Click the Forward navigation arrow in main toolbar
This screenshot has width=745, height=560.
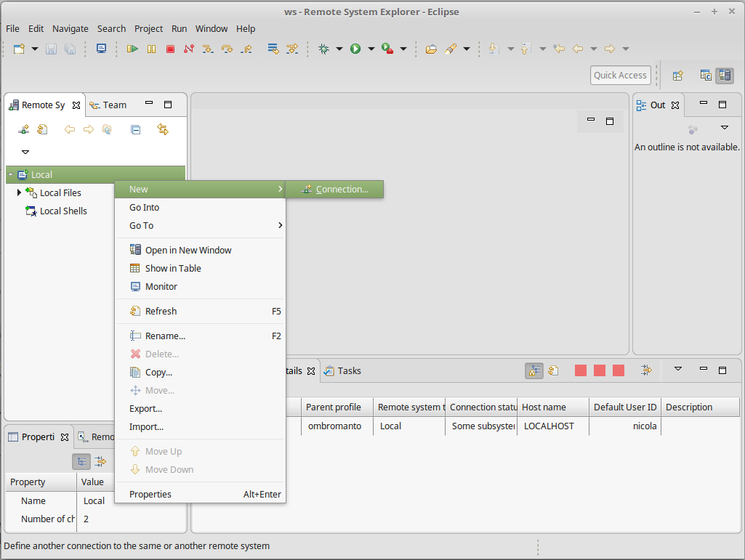pyautogui.click(x=610, y=49)
